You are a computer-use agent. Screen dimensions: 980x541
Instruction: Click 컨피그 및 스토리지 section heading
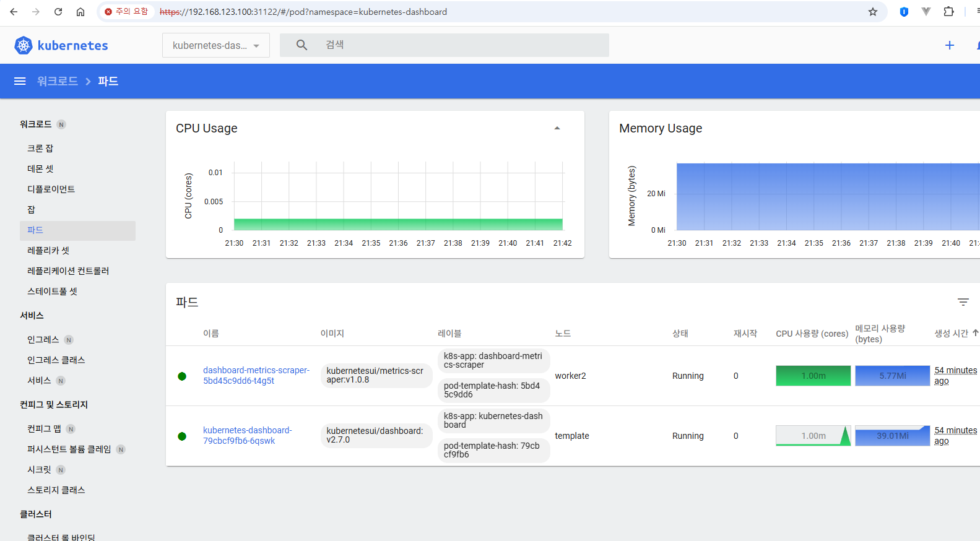54,405
